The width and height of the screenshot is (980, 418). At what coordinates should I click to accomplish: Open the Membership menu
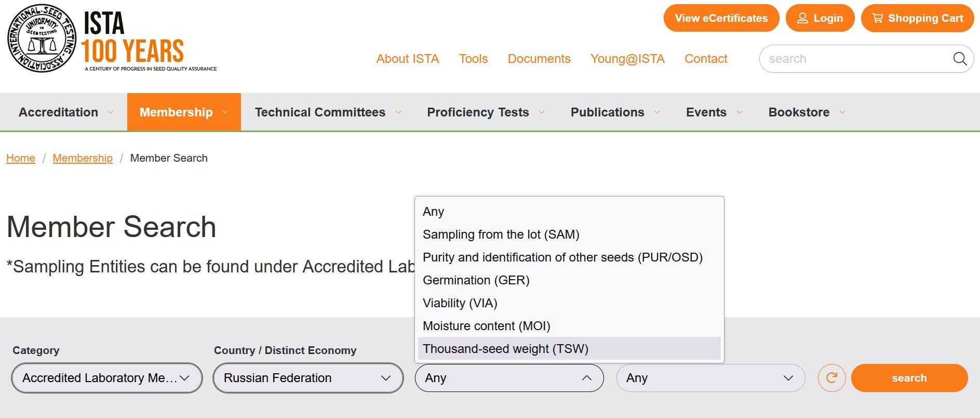click(184, 112)
